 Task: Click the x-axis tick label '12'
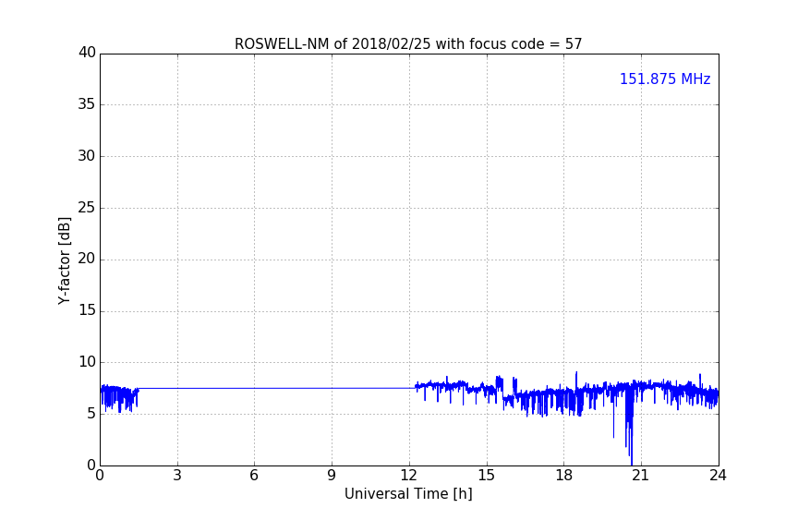[408, 476]
